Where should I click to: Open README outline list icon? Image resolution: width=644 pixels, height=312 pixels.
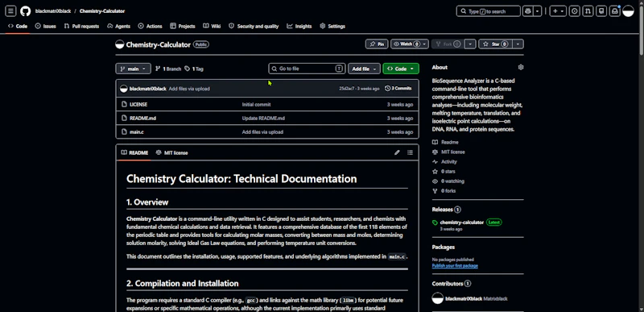[410, 152]
